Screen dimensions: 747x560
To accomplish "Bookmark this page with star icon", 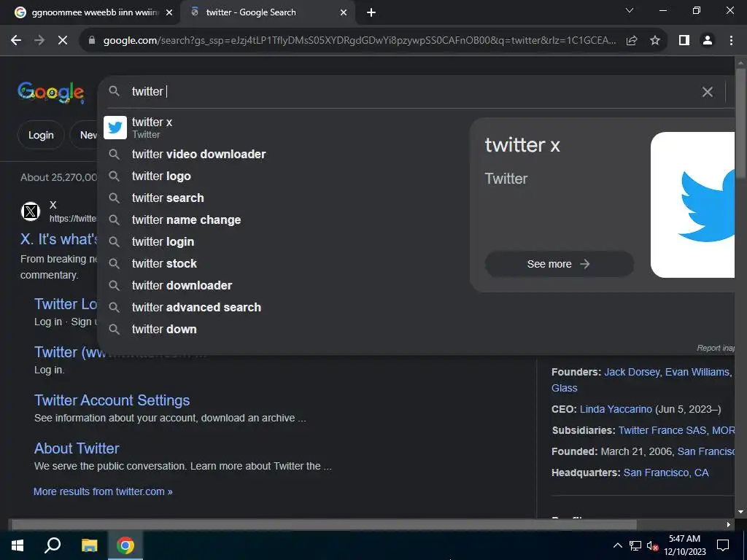I will coord(655,41).
